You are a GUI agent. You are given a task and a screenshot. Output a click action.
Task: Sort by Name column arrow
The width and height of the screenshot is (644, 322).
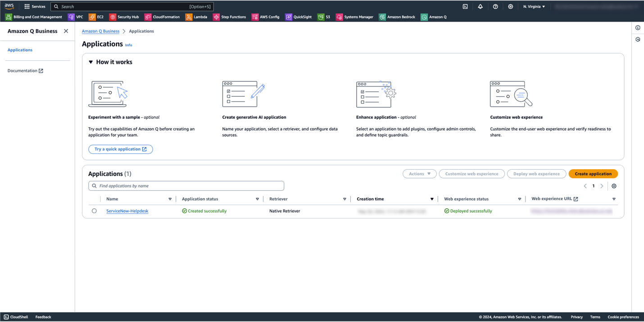[x=170, y=199]
